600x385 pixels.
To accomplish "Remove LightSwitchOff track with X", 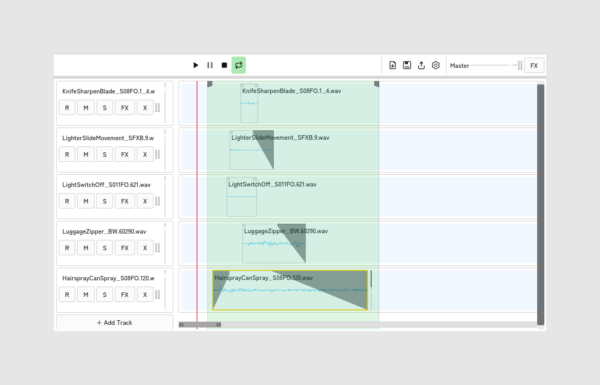I will tap(145, 201).
